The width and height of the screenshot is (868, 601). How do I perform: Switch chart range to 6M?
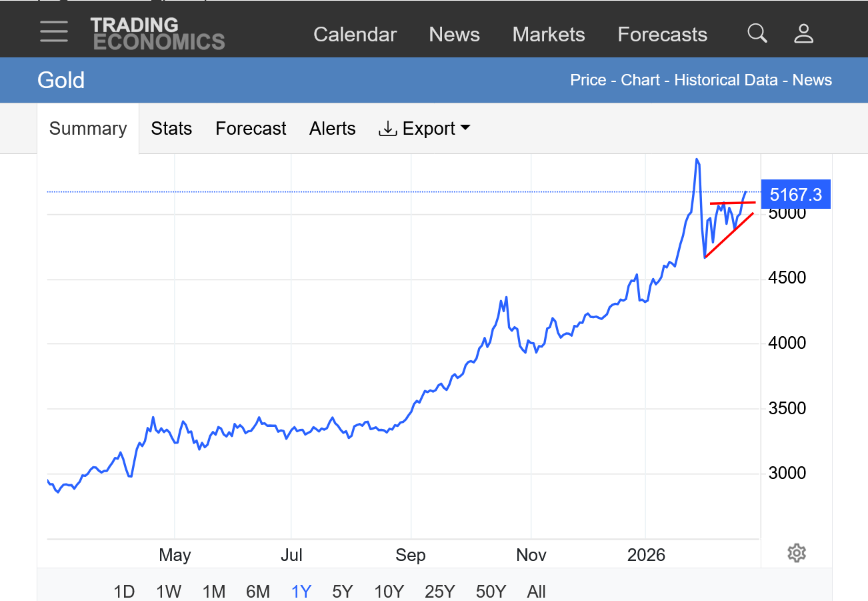[258, 591]
